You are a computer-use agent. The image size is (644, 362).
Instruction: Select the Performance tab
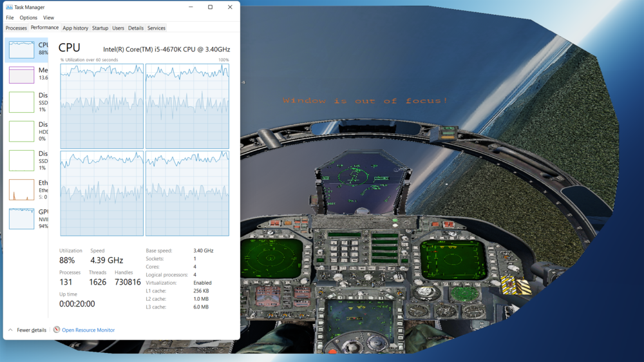pyautogui.click(x=44, y=28)
